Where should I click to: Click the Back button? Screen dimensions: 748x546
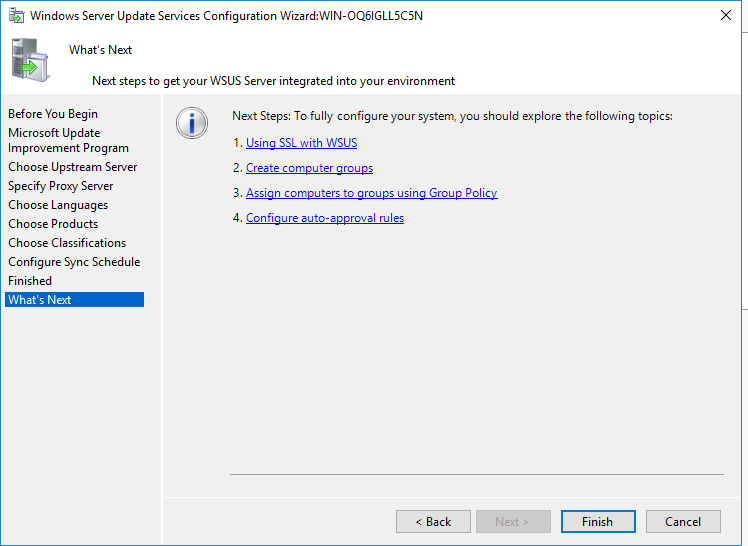pos(433,522)
